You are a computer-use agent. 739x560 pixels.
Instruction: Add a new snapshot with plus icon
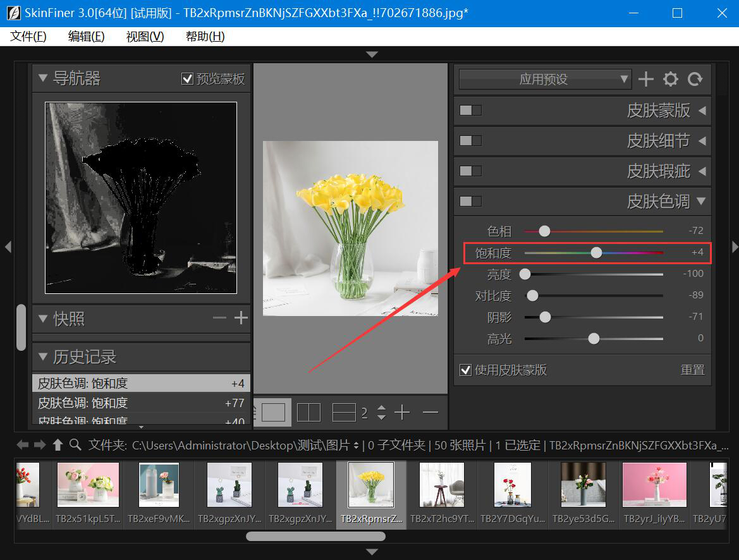[x=240, y=318]
